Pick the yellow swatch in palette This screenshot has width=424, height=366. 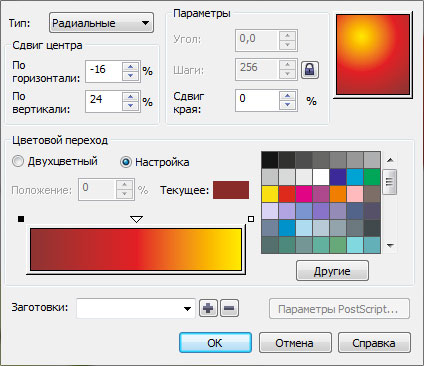coord(270,194)
